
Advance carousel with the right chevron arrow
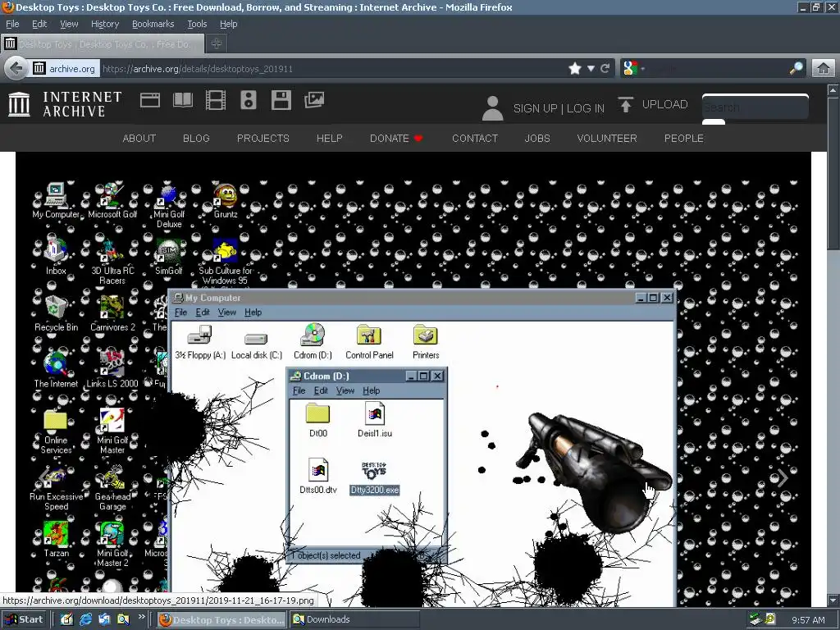pyautogui.click(x=783, y=478)
